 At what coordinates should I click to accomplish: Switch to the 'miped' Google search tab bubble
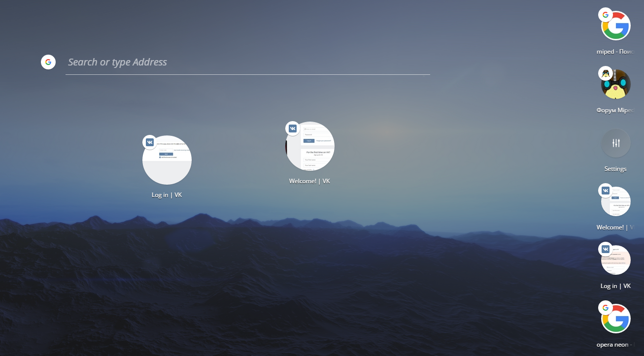[x=616, y=26]
